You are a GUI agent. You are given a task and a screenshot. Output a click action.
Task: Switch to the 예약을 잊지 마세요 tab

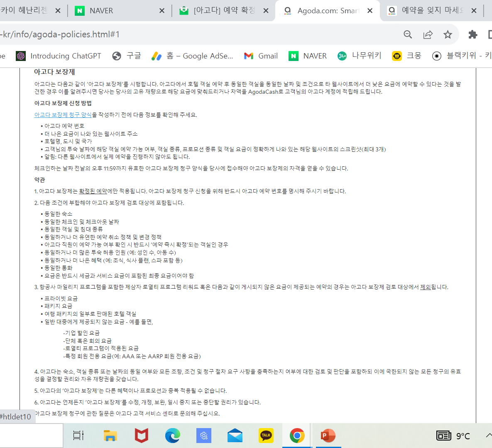click(432, 11)
